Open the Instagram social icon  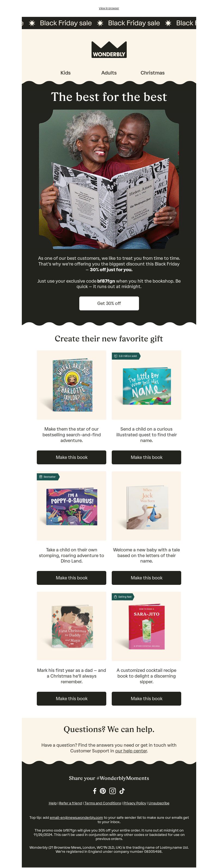pyautogui.click(x=113, y=790)
